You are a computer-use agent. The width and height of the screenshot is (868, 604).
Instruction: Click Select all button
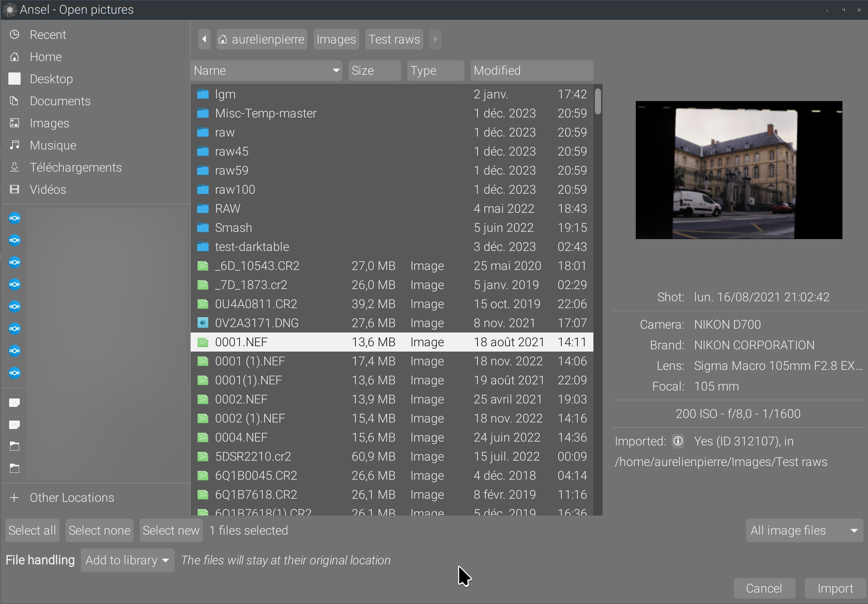pos(32,530)
